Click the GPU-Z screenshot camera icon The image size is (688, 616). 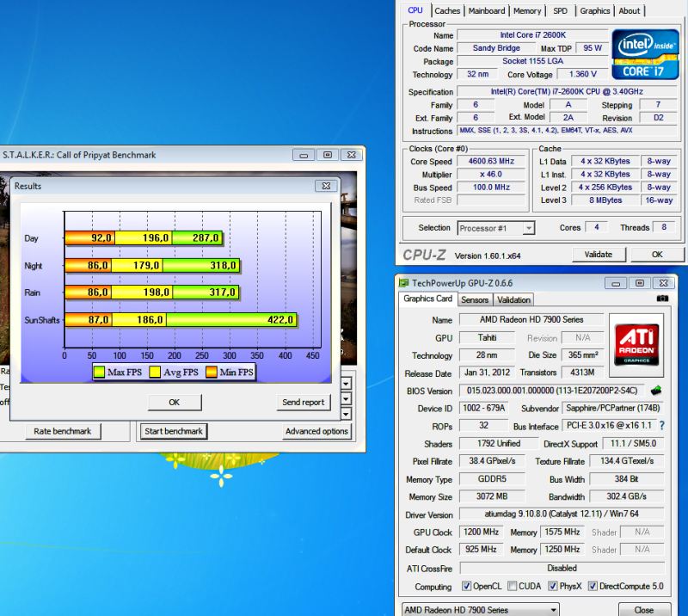point(662,299)
